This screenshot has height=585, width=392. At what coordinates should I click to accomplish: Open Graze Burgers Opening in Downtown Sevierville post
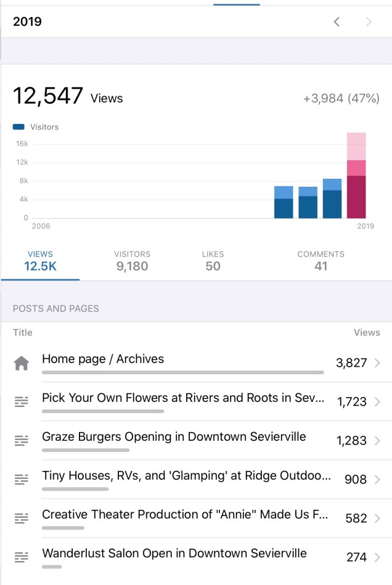point(174,437)
